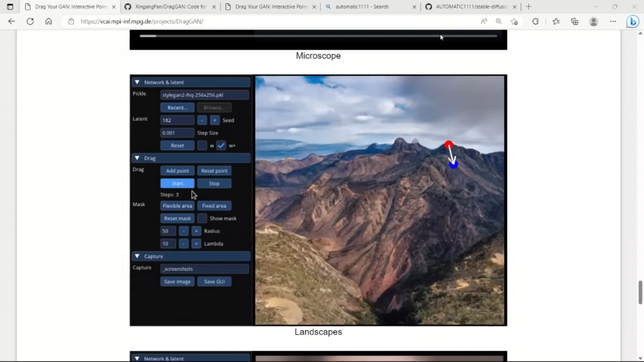The image size is (644, 362).
Task: Edit the Latent seed value 182
Action: click(177, 120)
